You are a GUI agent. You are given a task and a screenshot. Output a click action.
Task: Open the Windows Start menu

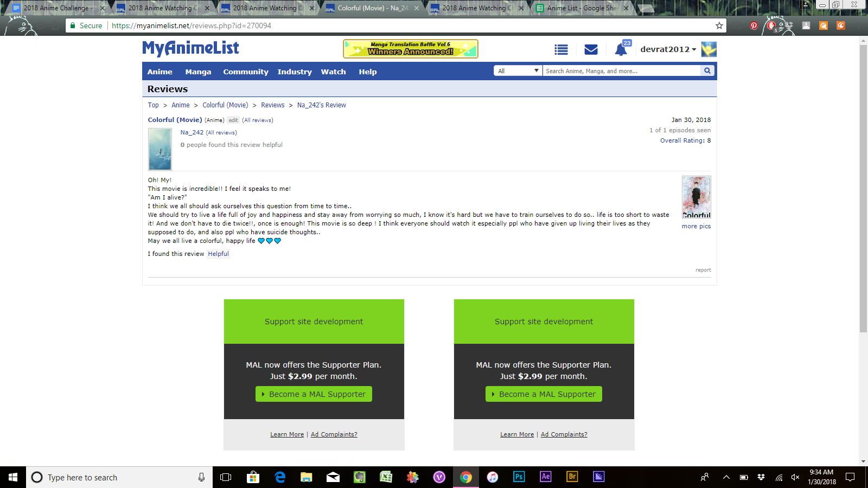click(x=13, y=477)
